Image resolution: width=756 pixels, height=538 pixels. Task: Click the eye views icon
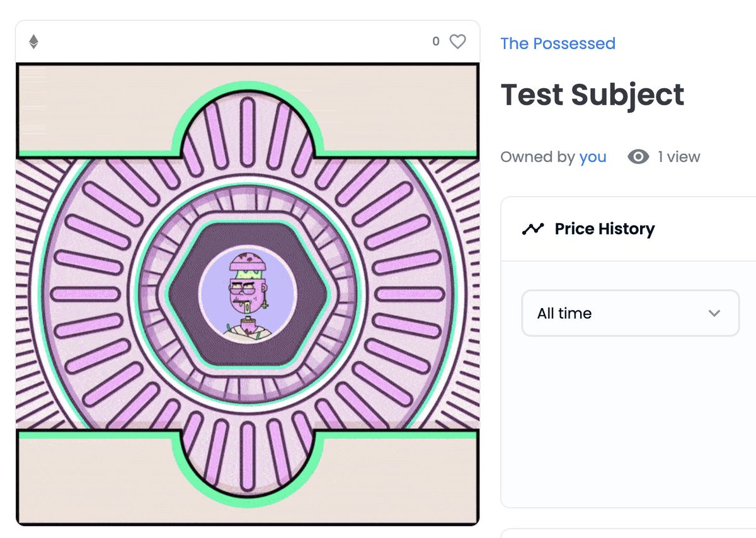tap(638, 157)
